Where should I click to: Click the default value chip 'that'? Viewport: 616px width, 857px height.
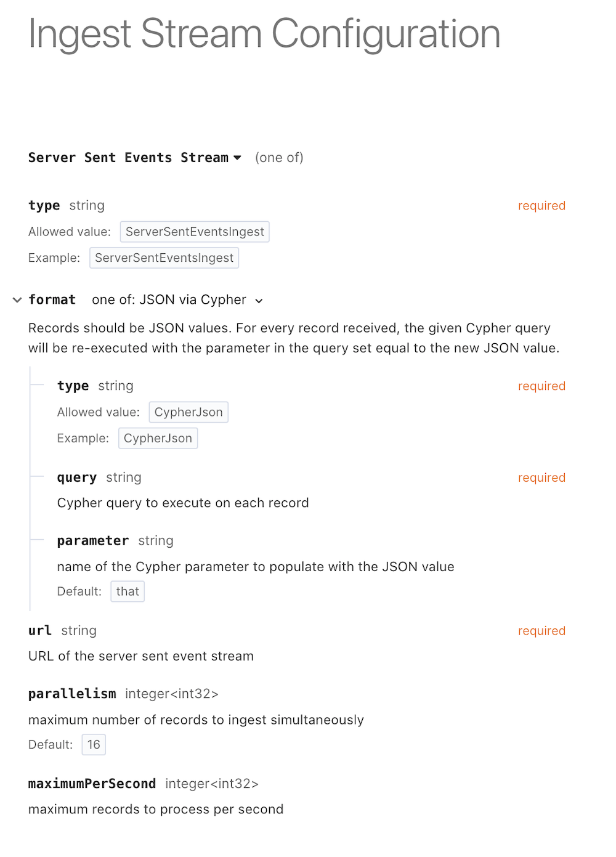128,591
